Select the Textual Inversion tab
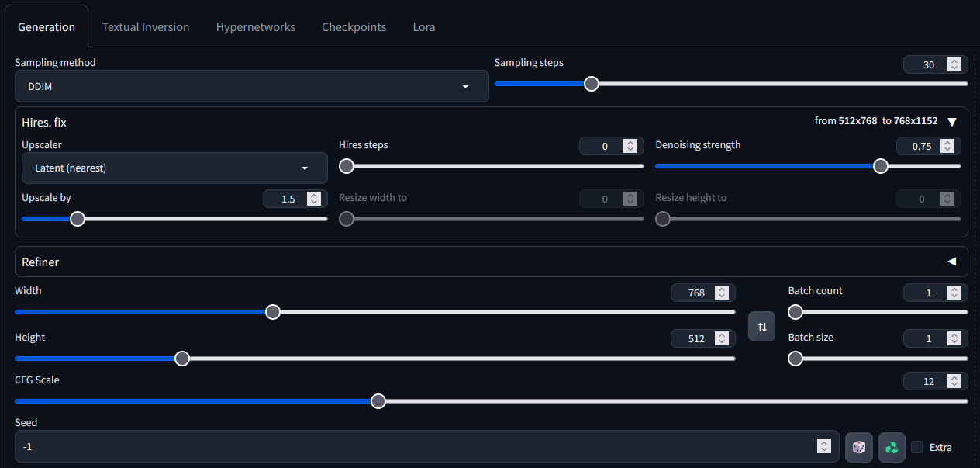The image size is (980, 468). [146, 26]
